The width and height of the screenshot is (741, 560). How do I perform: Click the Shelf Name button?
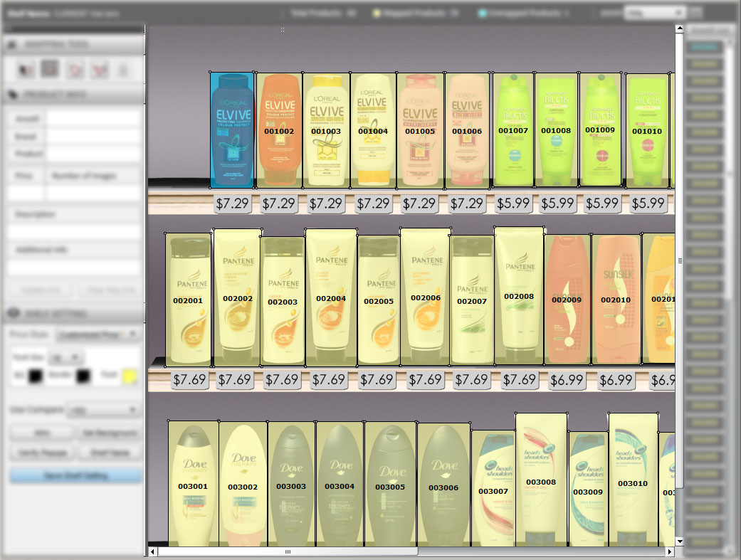[108, 453]
